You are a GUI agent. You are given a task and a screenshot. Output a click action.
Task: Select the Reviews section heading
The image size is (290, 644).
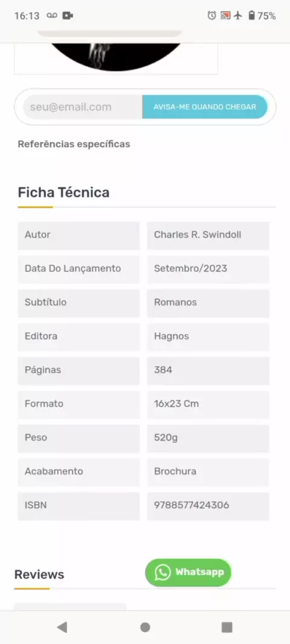(x=39, y=574)
